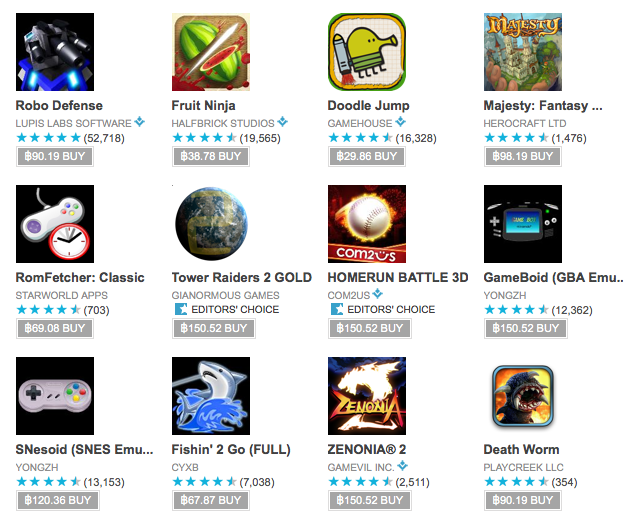Click the Editors' Choice badge under Com2uS
This screenshot has height=515, width=634.
click(383, 310)
